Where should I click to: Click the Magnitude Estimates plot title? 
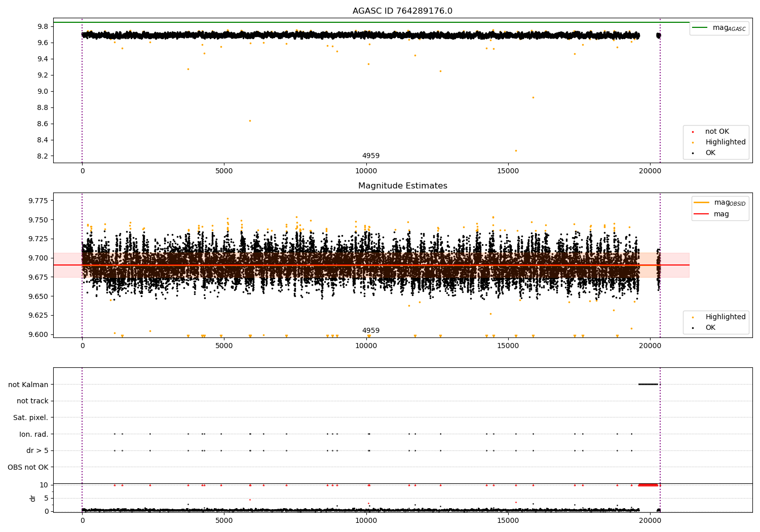402,186
